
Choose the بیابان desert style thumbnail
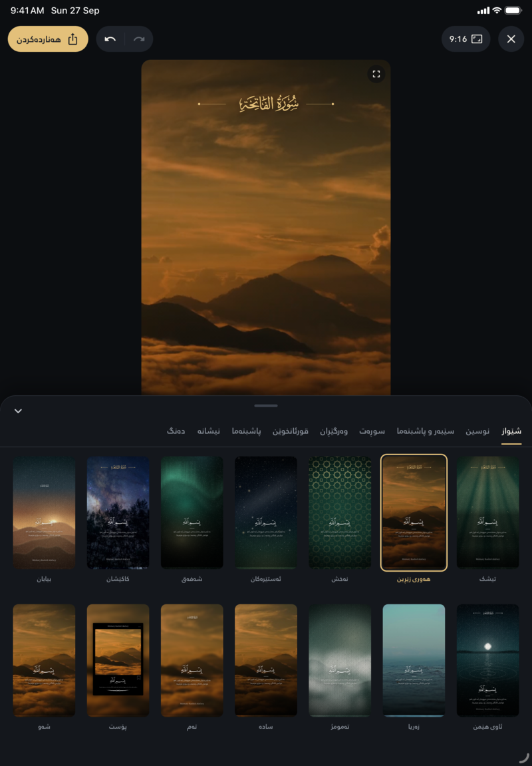[x=44, y=512]
